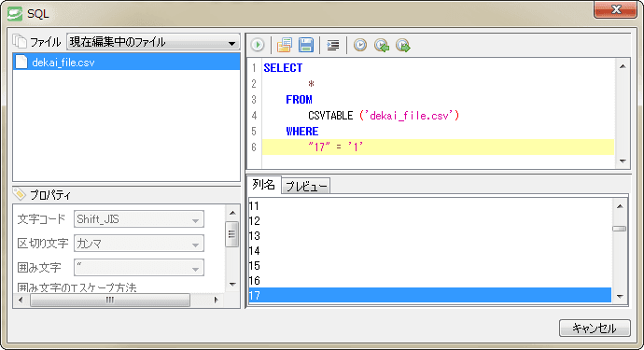Click the 'dekai_file.csv' string in the query
The height and width of the screenshot is (350, 644).
coord(410,116)
